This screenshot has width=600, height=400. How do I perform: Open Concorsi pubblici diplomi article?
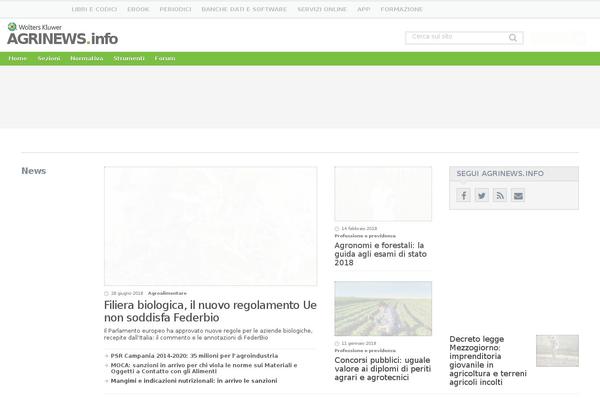coord(383,369)
